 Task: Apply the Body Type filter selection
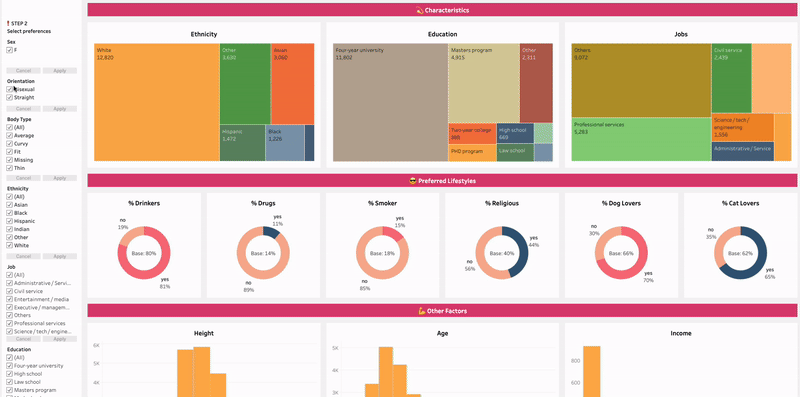60,178
